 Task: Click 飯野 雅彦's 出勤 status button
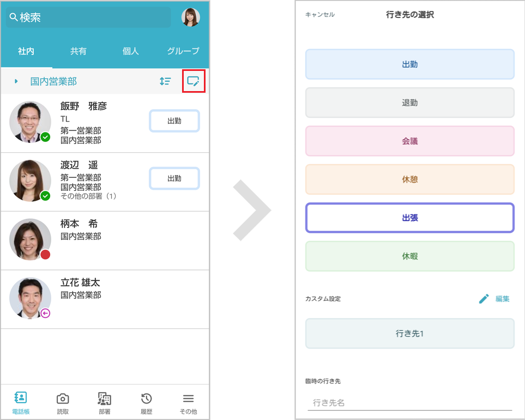point(174,121)
